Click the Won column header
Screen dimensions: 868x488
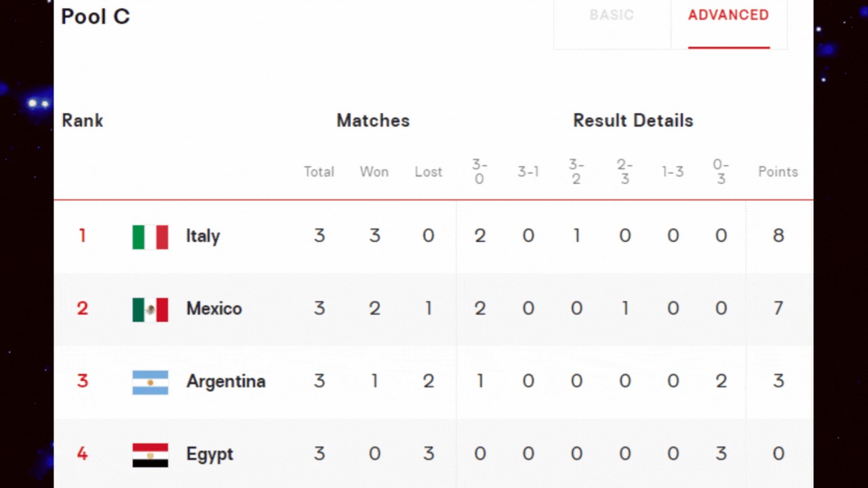374,172
